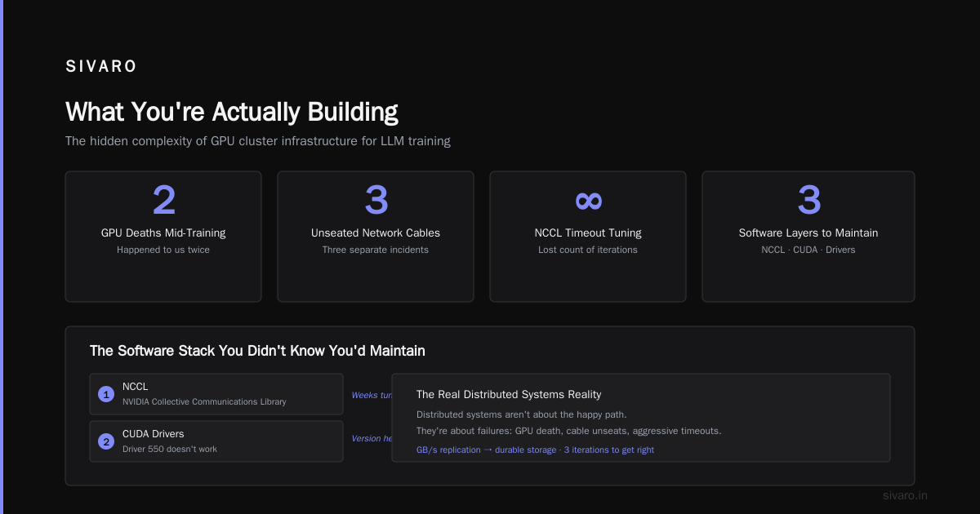The width and height of the screenshot is (980, 514).
Task: Click the Weeks tuning note beside NCCL
Action: 372,395
